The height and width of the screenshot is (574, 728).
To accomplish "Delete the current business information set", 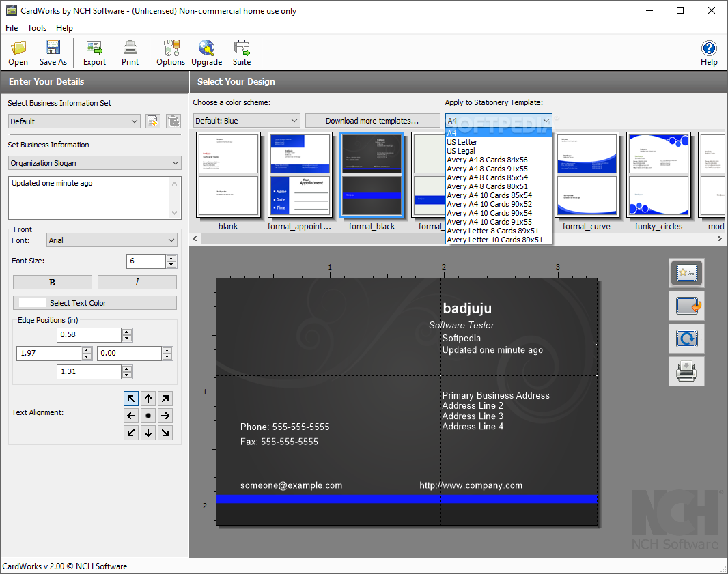I will (x=173, y=121).
